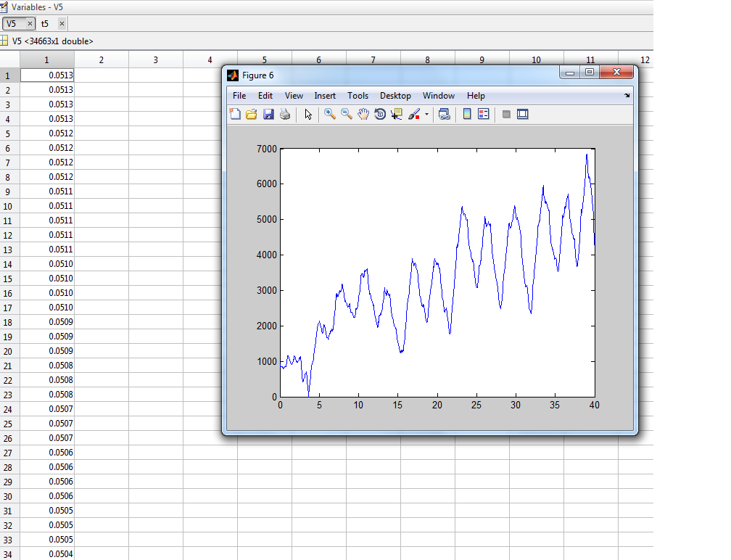Activate the Pan hand tool

tap(363, 114)
